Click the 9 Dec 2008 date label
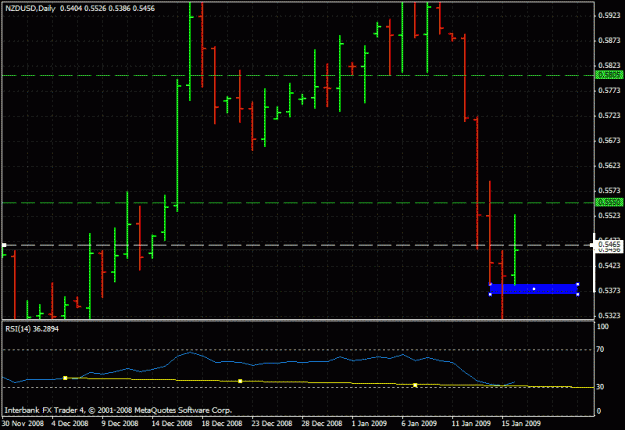Screen dimensions: 625x430 (120, 423)
